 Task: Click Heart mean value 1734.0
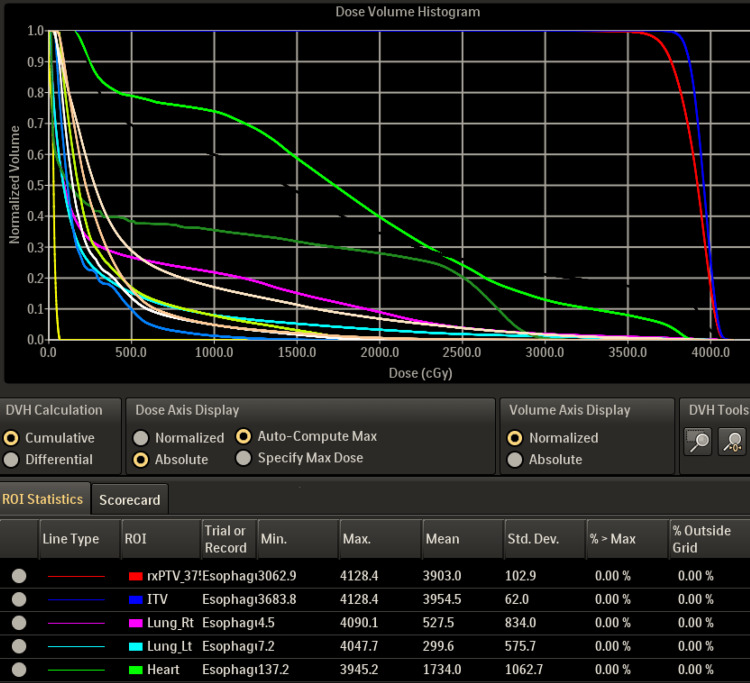pyautogui.click(x=442, y=670)
